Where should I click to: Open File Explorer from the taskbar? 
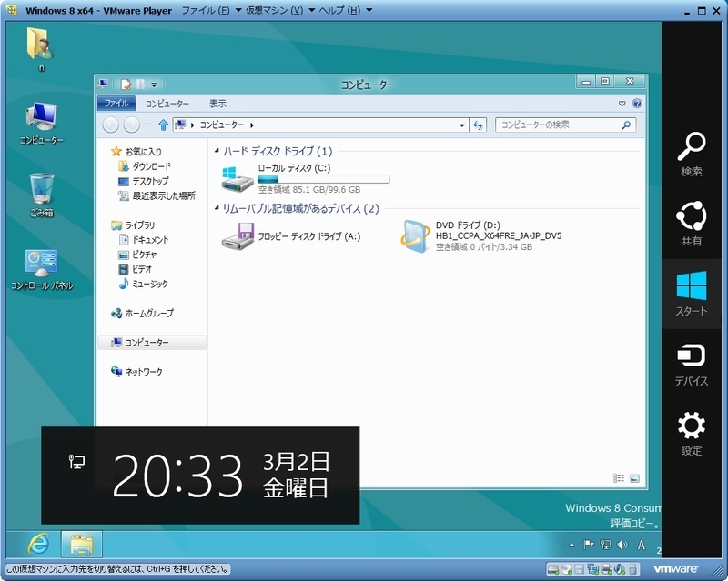pyautogui.click(x=81, y=544)
